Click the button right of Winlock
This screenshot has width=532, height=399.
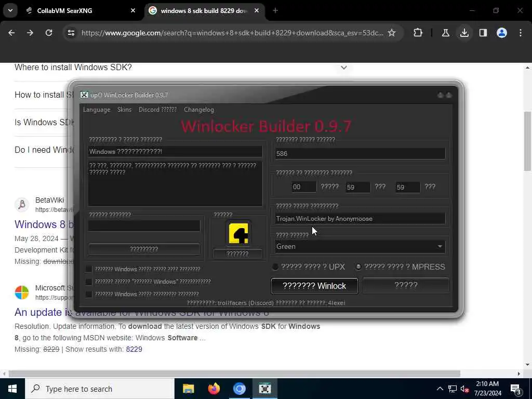tap(406, 285)
